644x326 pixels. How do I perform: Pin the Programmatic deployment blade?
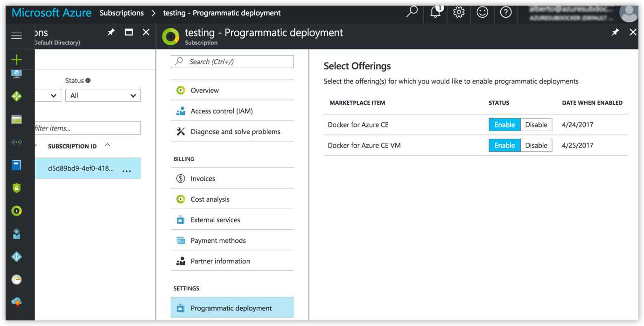coord(615,32)
